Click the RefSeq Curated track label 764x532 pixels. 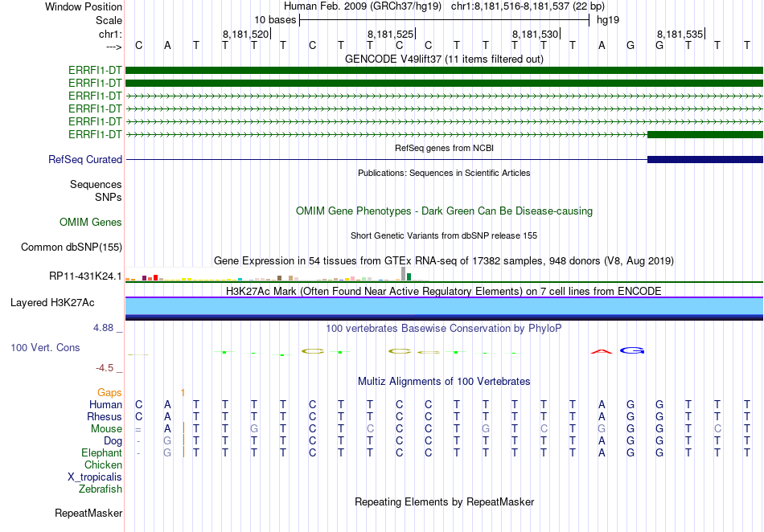coord(84,159)
